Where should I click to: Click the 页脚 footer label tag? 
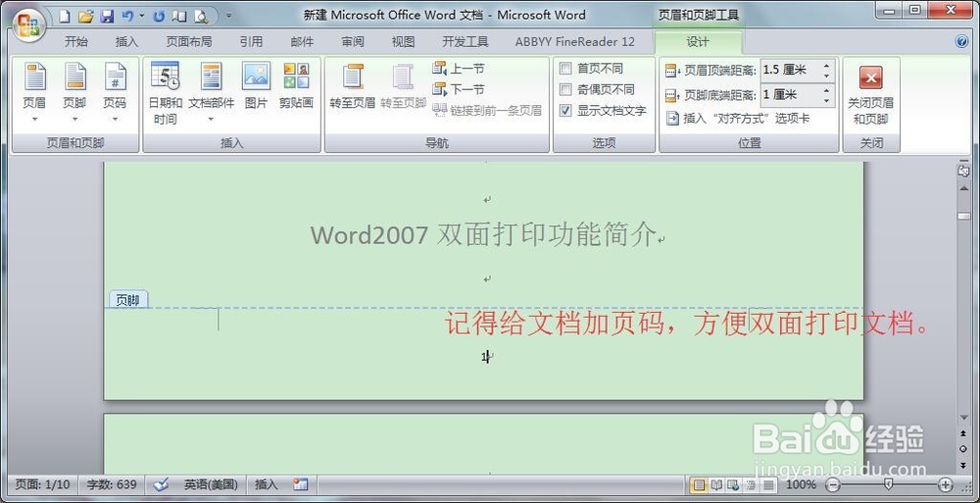[x=128, y=300]
